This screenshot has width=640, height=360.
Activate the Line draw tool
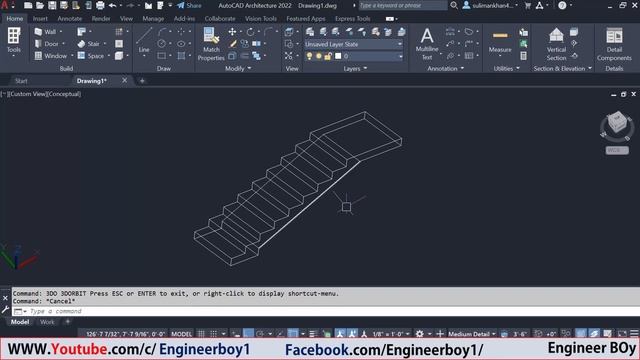click(144, 41)
